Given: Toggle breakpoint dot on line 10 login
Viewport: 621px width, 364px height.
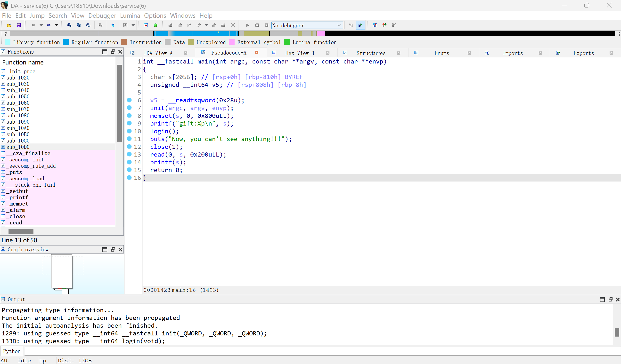Looking at the screenshot, I should [129, 131].
